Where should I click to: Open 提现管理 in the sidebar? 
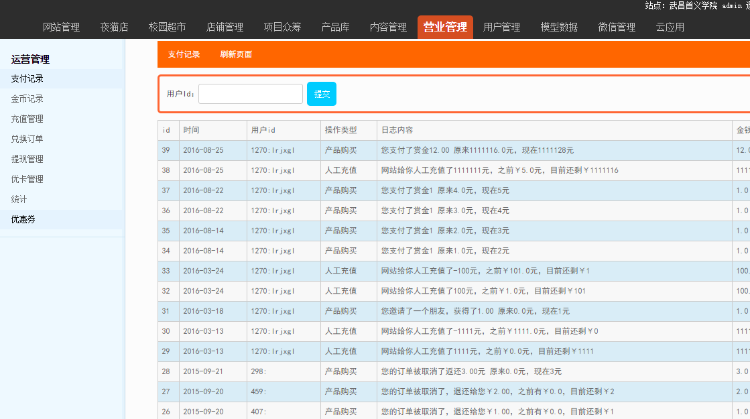point(27,159)
